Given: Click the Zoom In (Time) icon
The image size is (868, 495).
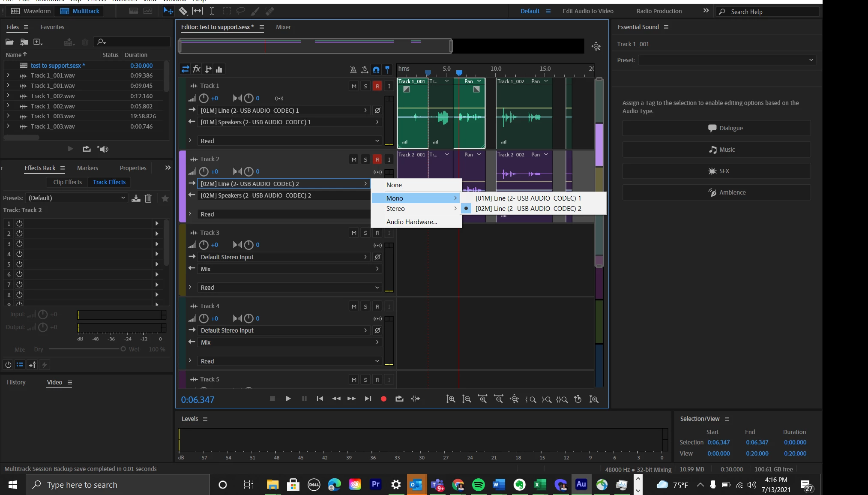Looking at the screenshot, I should [x=482, y=399].
